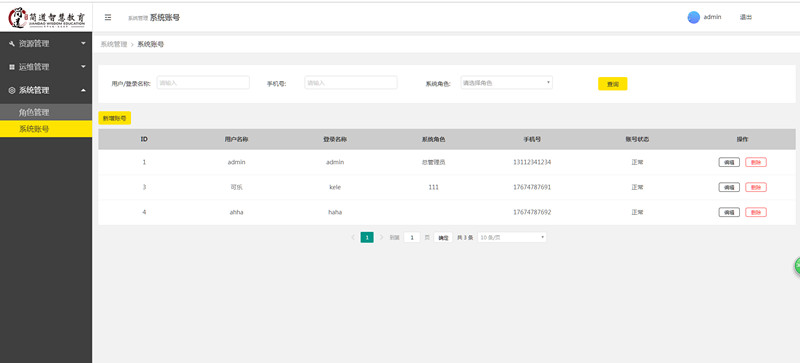The height and width of the screenshot is (363, 800).
Task: Click the 系统管理 breadcrumb link
Action: tap(114, 44)
